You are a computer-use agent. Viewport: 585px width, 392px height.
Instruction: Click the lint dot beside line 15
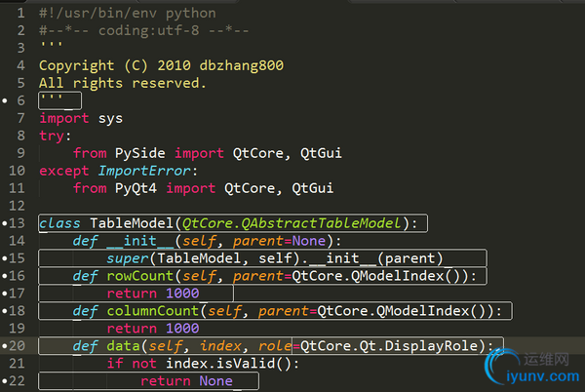click(x=5, y=258)
